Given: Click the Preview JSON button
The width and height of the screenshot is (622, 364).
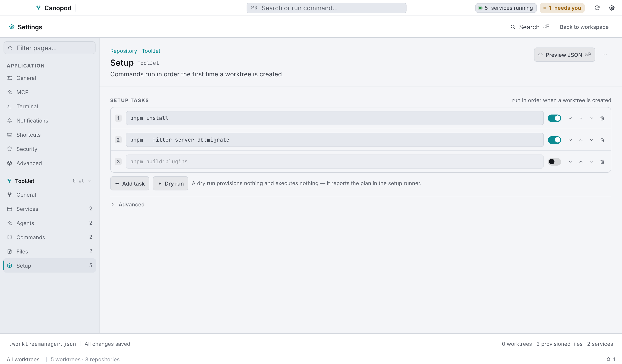Looking at the screenshot, I should coord(564,55).
